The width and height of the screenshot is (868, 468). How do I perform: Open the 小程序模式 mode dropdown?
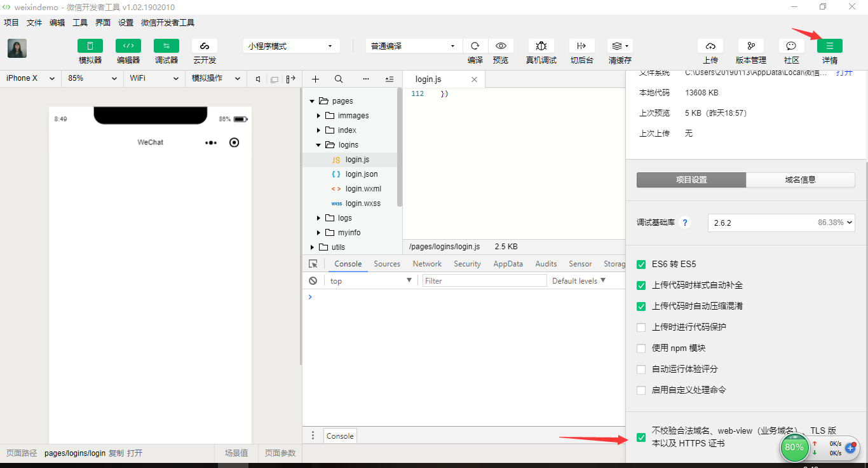tap(292, 46)
